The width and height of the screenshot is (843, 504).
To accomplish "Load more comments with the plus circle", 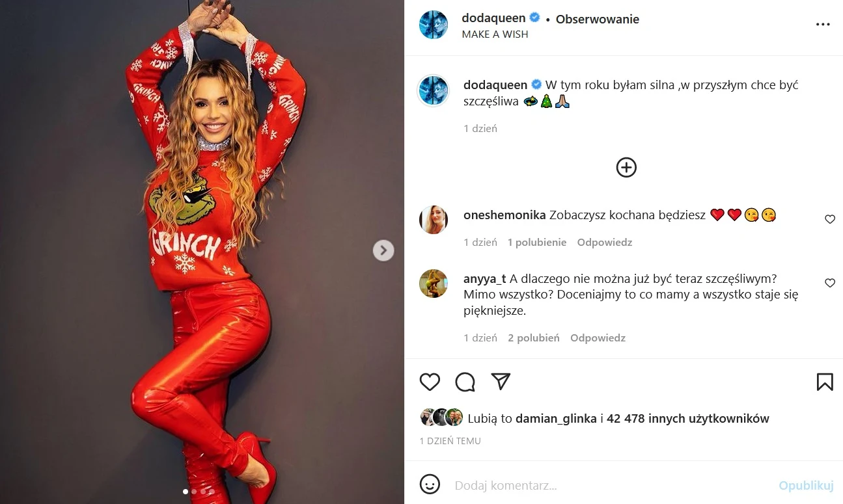I will [x=626, y=167].
